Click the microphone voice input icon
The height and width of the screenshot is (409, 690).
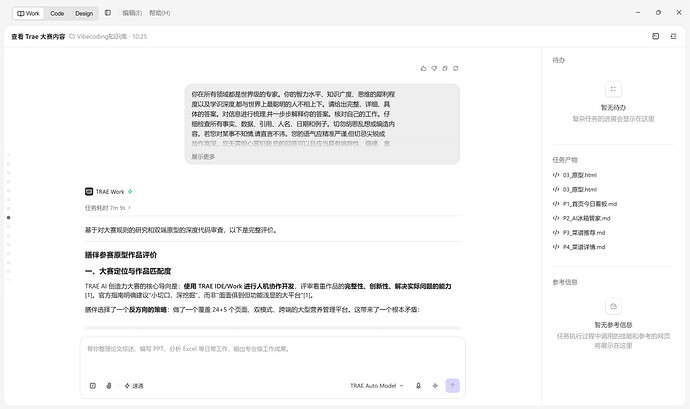pos(418,386)
